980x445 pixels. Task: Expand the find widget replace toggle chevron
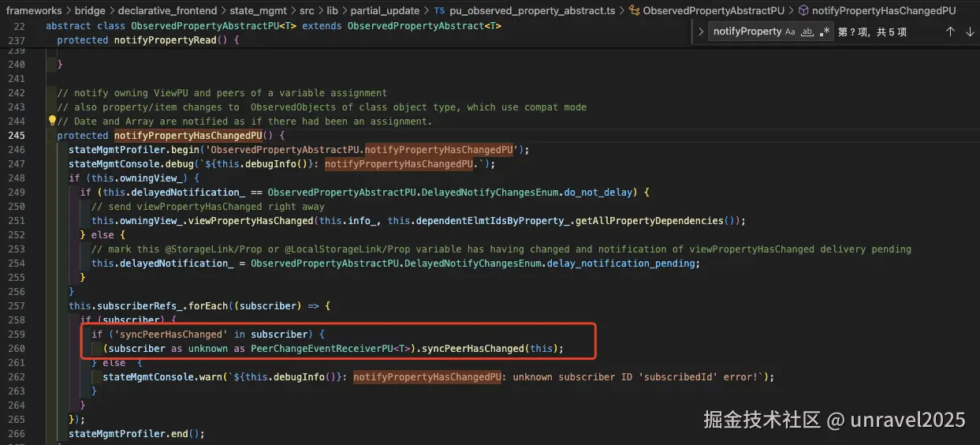click(x=701, y=32)
